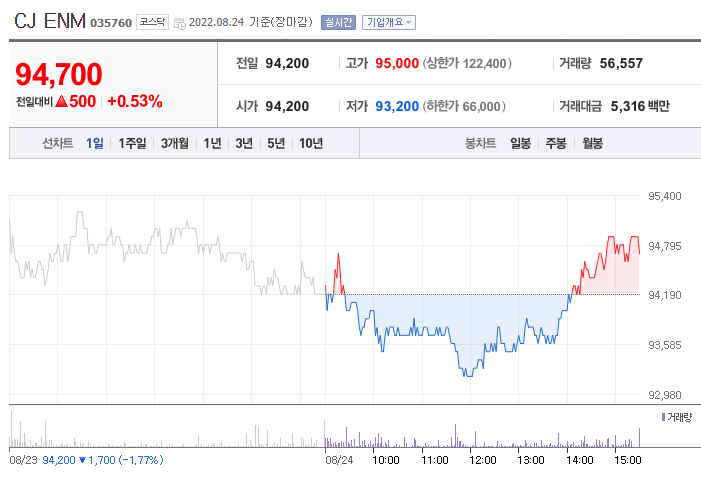Click the 10:00 x-axis time label
Viewport: 701px width, 478px height.
(386, 460)
